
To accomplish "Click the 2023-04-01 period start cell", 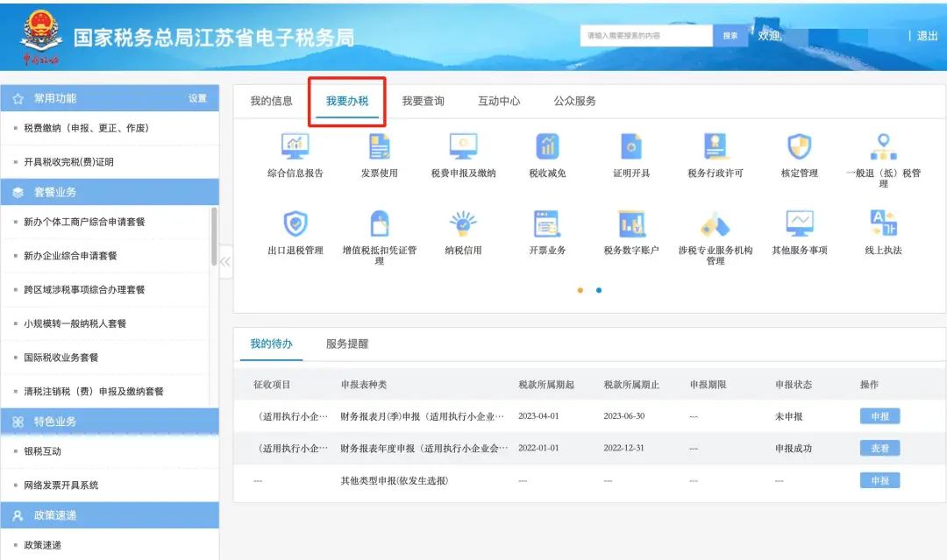I will (x=538, y=416).
